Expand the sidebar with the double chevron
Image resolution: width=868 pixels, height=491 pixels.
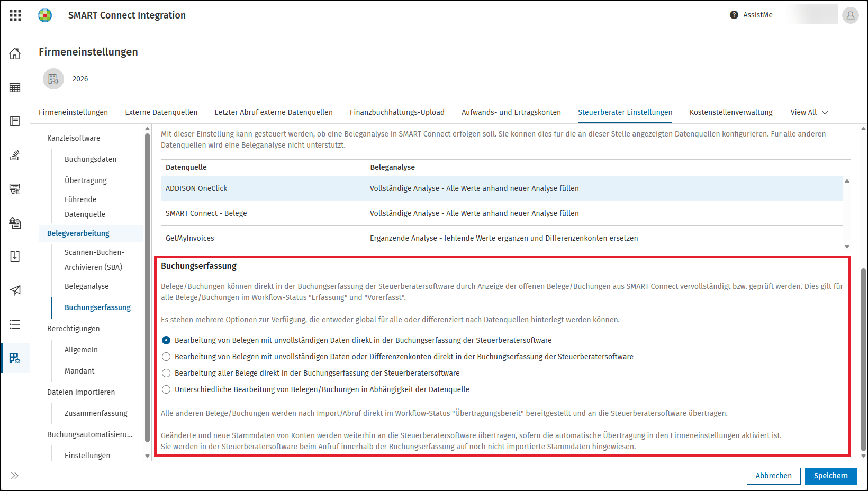click(15, 476)
